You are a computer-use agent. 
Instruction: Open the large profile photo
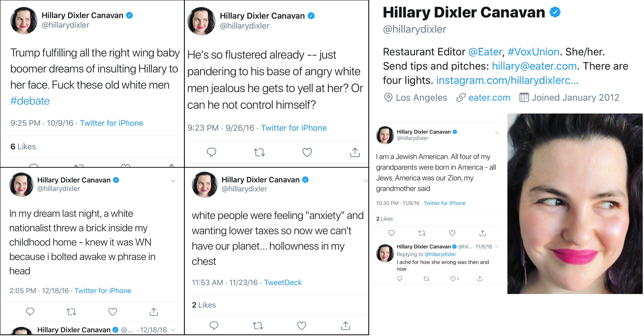coord(575,204)
